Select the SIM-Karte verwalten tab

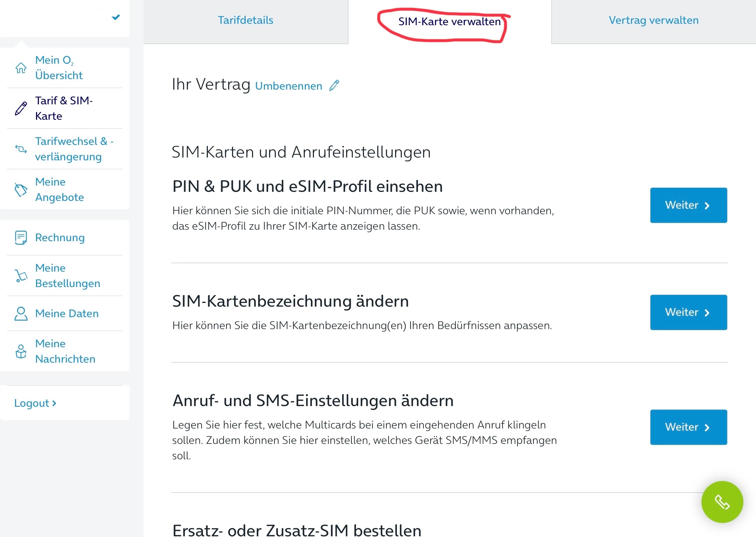tap(449, 22)
